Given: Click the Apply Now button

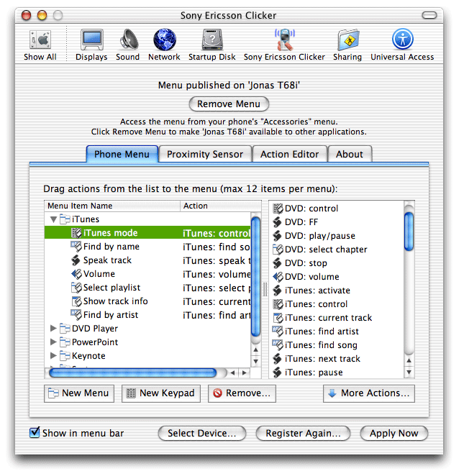Looking at the screenshot, I should coord(394,433).
